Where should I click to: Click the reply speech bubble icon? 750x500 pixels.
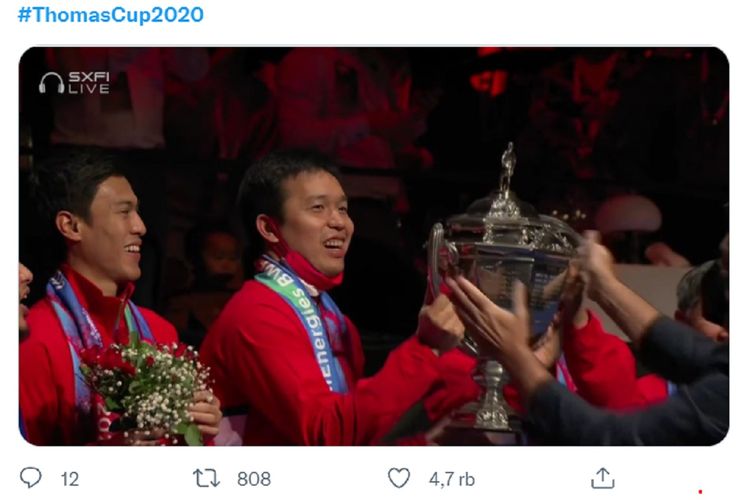[x=31, y=478]
